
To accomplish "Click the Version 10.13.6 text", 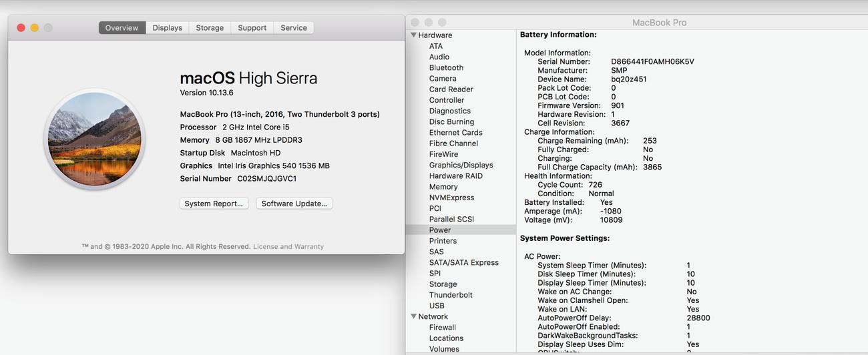I will point(207,93).
